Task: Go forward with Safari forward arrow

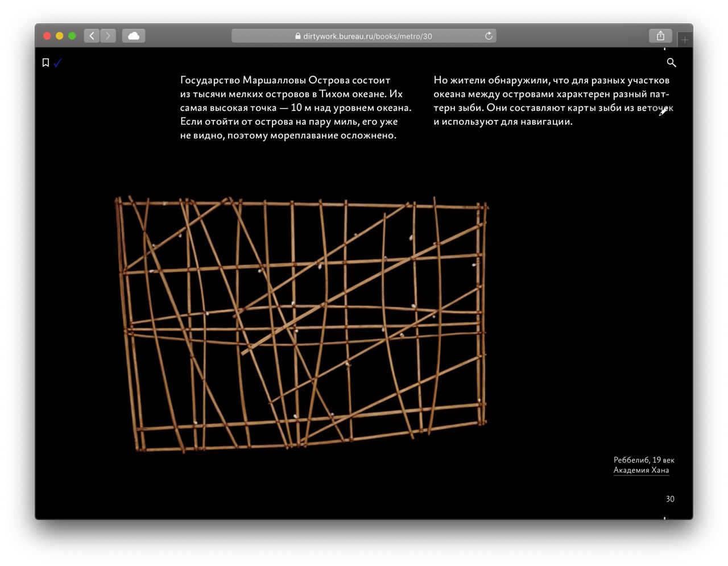Action: (x=108, y=36)
